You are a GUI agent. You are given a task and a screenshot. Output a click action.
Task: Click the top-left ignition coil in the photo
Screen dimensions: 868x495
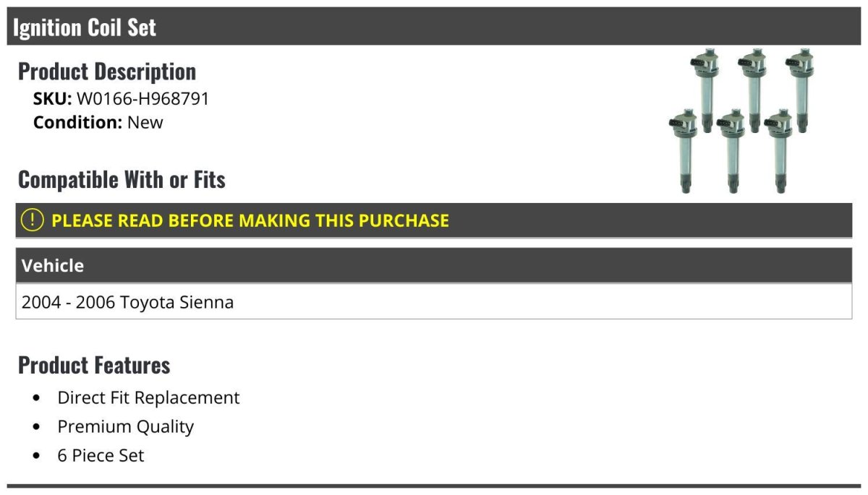705,87
